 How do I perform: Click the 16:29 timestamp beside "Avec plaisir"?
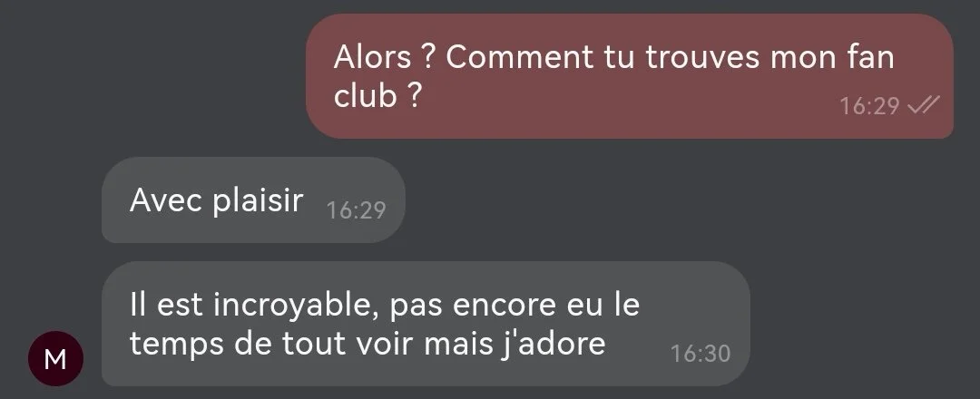[x=357, y=210]
